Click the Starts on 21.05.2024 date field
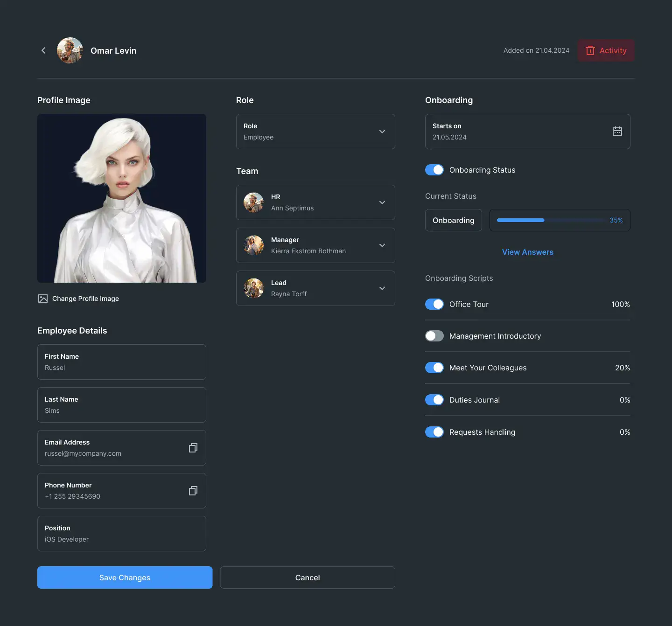 click(528, 132)
